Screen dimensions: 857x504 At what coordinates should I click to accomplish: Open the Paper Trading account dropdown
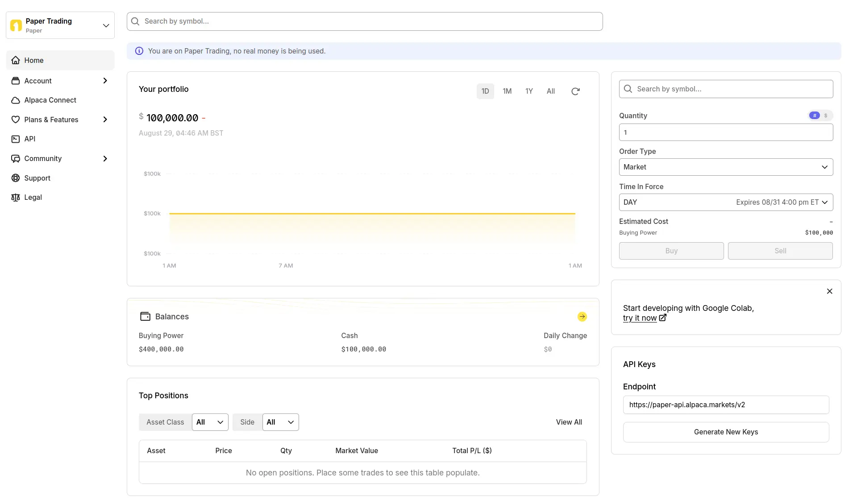tap(60, 25)
